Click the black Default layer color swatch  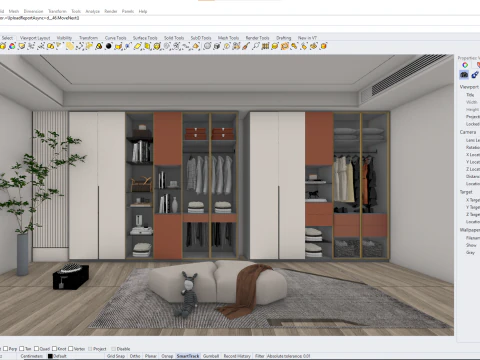pyautogui.click(x=50, y=356)
